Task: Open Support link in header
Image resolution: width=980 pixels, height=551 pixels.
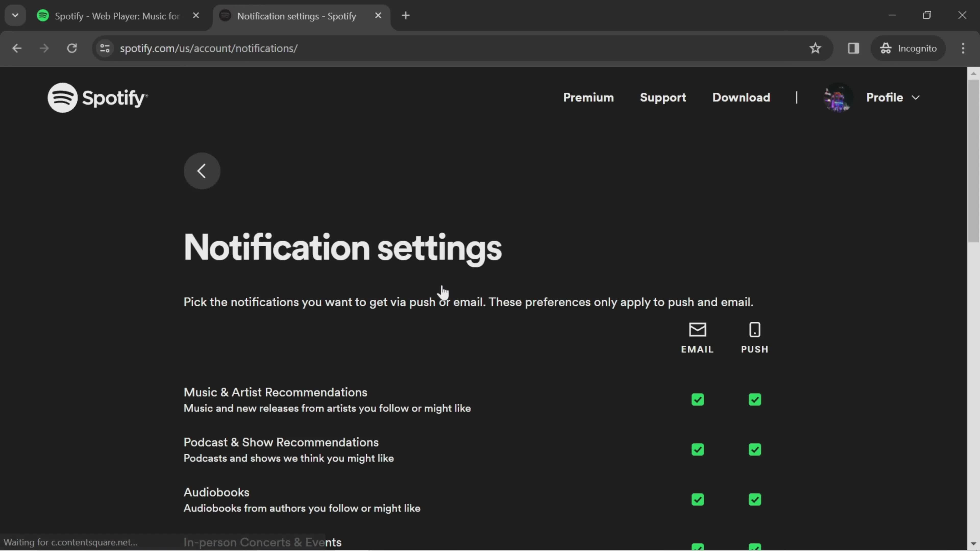Action: [x=663, y=98]
